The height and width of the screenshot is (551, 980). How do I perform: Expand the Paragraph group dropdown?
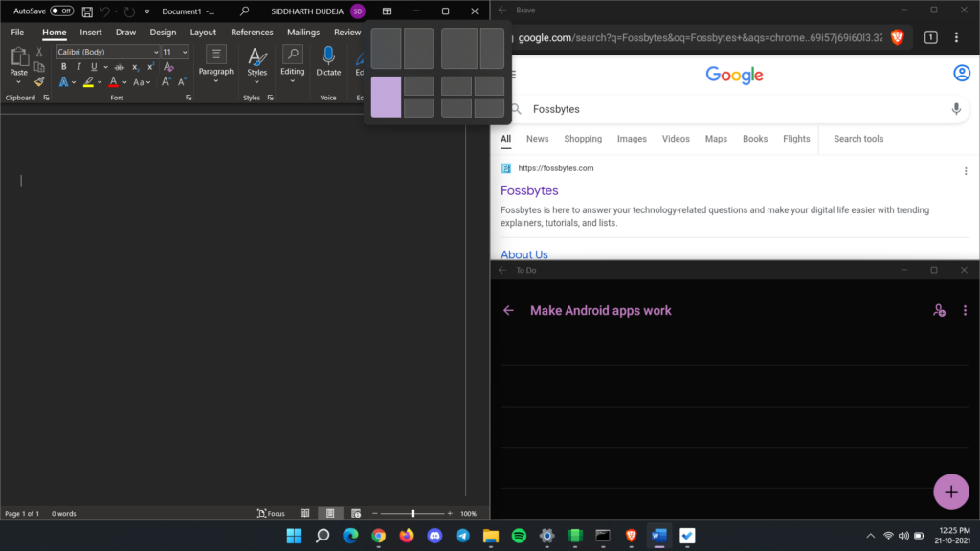pyautogui.click(x=215, y=81)
